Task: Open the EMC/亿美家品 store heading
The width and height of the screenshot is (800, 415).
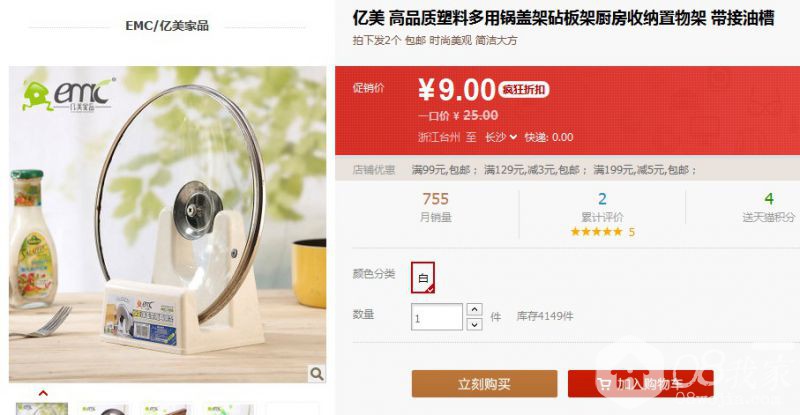Action: click(167, 26)
